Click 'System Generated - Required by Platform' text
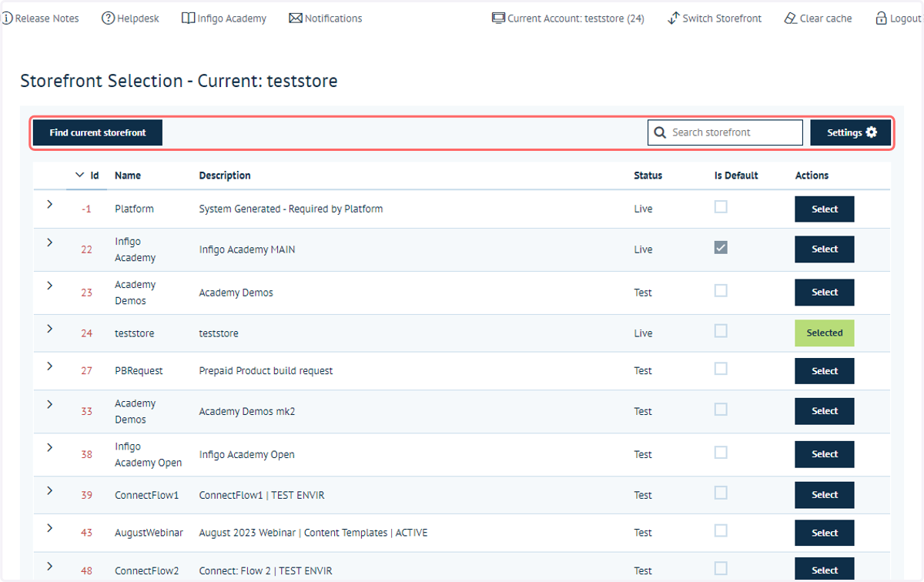The height and width of the screenshot is (582, 924). pos(291,209)
